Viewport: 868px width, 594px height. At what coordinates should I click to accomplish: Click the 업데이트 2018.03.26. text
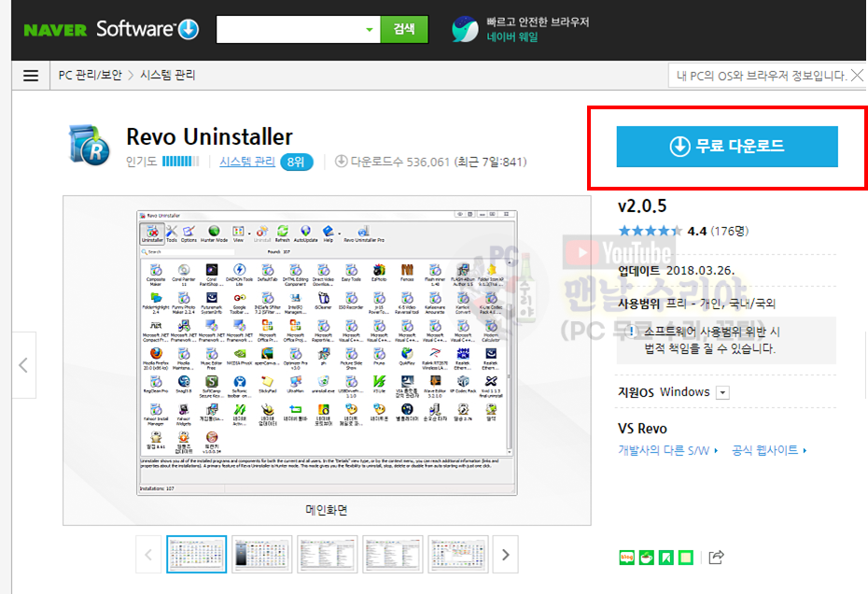click(x=676, y=271)
